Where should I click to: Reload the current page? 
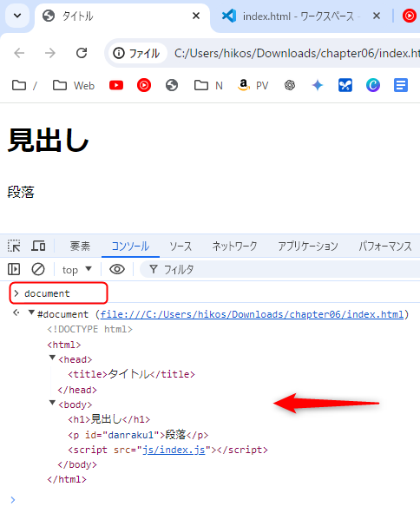[82, 53]
